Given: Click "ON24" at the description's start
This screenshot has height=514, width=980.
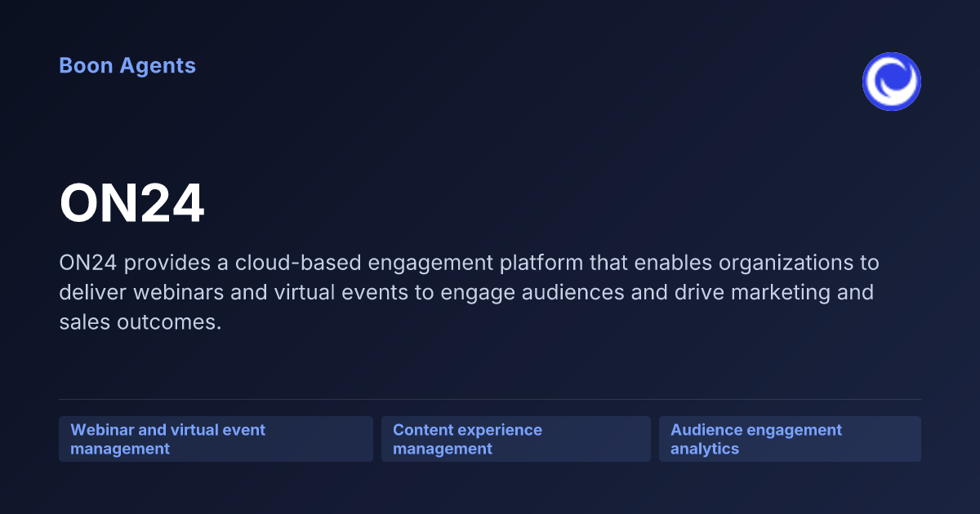Looking at the screenshot, I should click(88, 264).
